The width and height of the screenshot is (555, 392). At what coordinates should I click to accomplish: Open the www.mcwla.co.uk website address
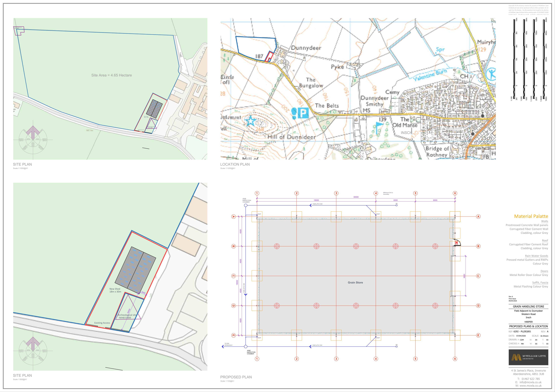531,386
